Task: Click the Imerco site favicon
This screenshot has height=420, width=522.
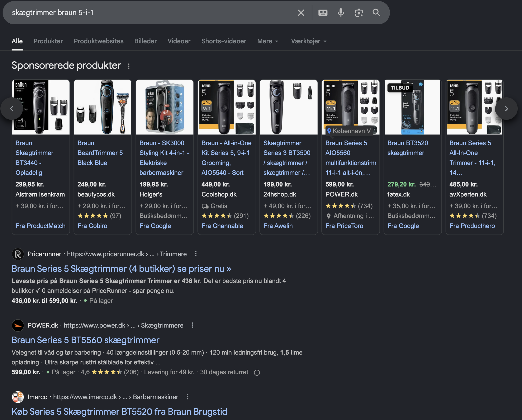Action: [x=18, y=397]
